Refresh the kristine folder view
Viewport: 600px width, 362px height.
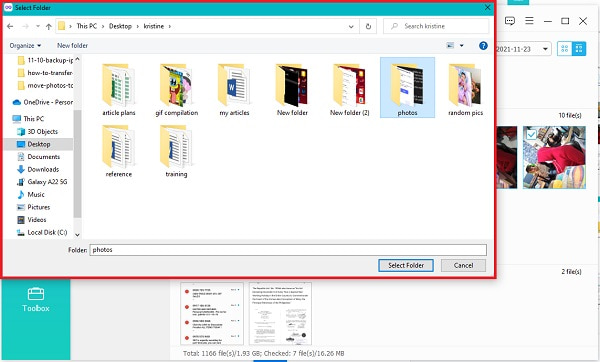(x=368, y=26)
